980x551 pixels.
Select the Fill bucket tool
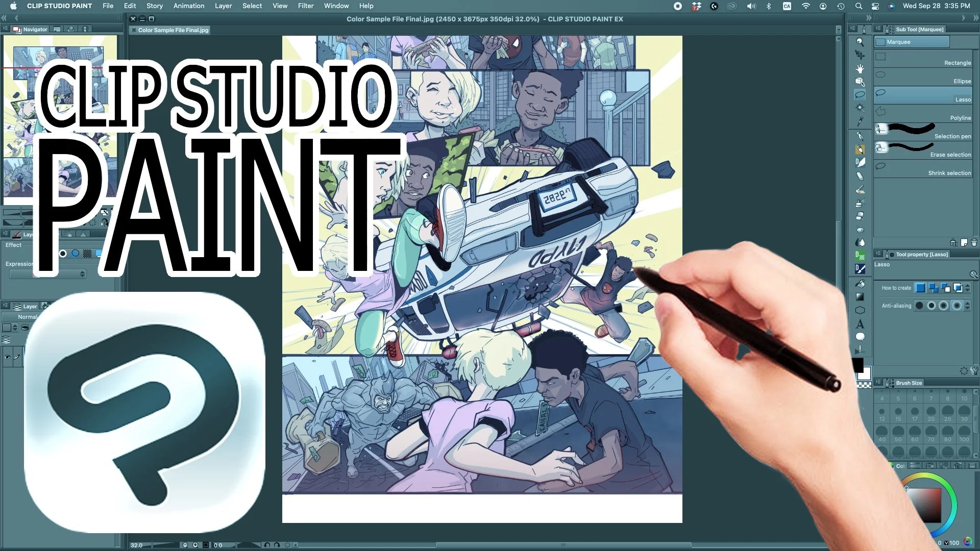(860, 284)
